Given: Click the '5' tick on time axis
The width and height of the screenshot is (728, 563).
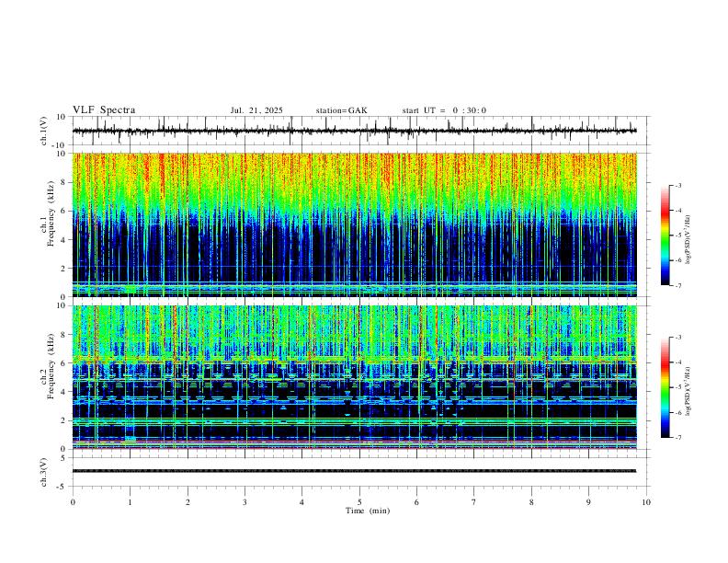Looking at the screenshot, I should (x=359, y=502).
